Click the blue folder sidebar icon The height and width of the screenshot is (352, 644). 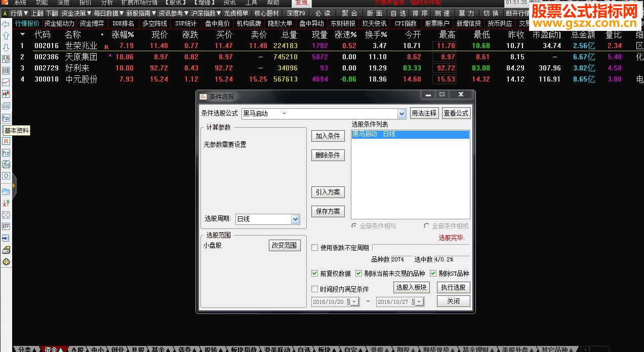pos(6,191)
